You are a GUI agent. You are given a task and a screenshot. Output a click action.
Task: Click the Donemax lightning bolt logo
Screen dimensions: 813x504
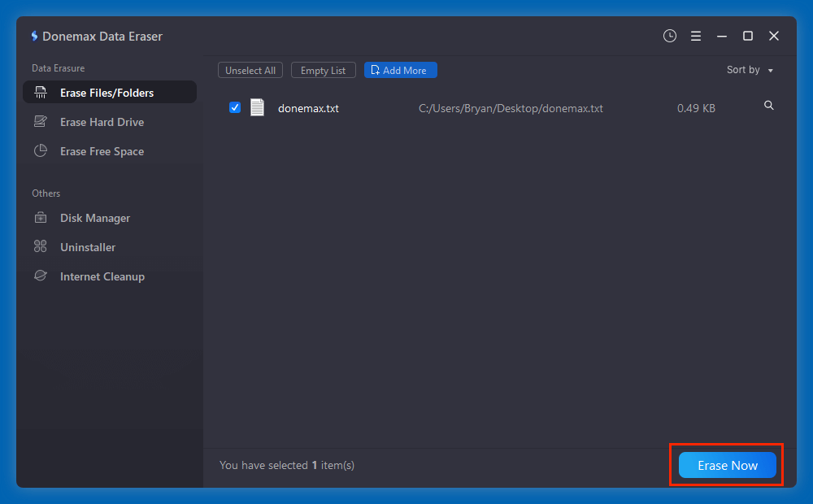33,36
